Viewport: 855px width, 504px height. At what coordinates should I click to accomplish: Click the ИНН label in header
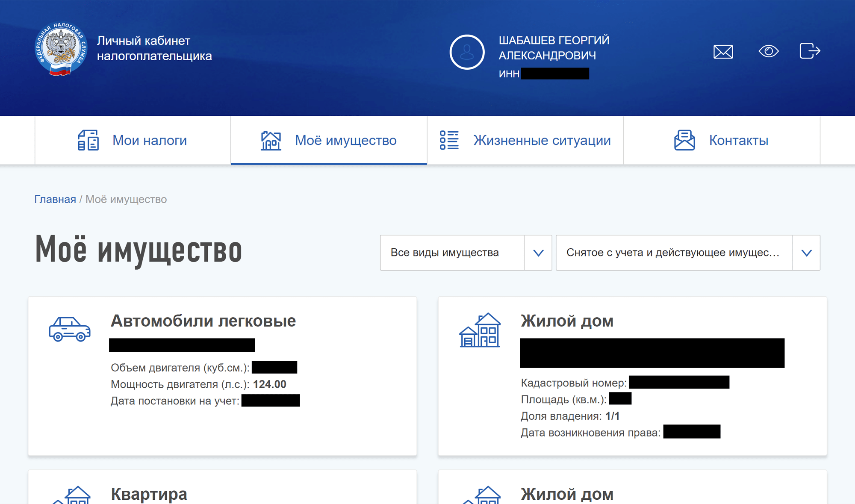click(x=509, y=74)
